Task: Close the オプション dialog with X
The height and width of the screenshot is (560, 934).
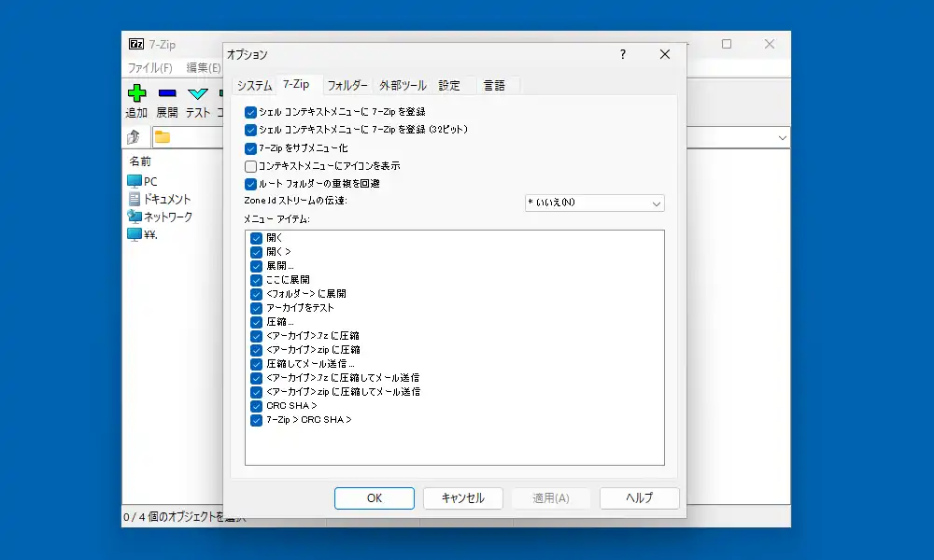Action: (x=665, y=54)
